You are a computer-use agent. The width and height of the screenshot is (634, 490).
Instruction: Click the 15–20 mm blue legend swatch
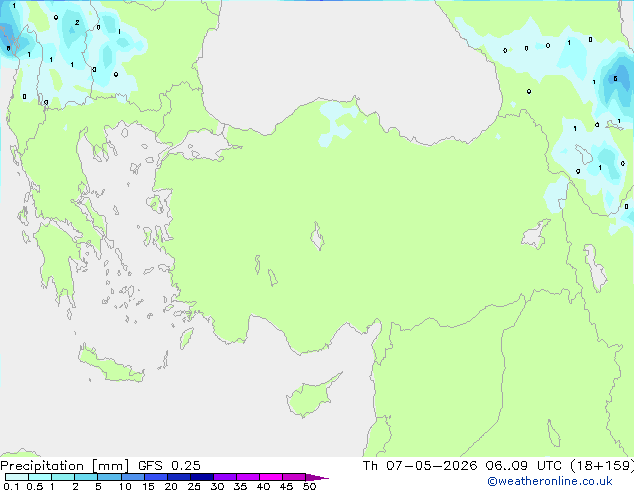[156, 477]
